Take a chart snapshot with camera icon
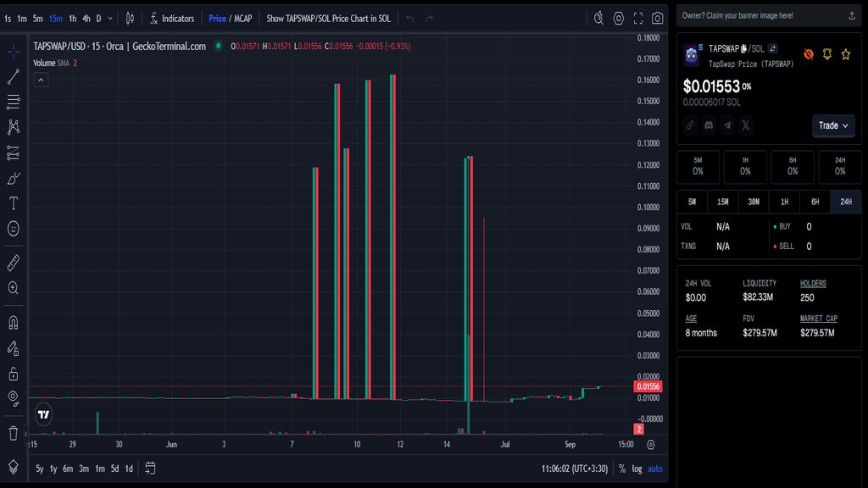 tap(657, 19)
